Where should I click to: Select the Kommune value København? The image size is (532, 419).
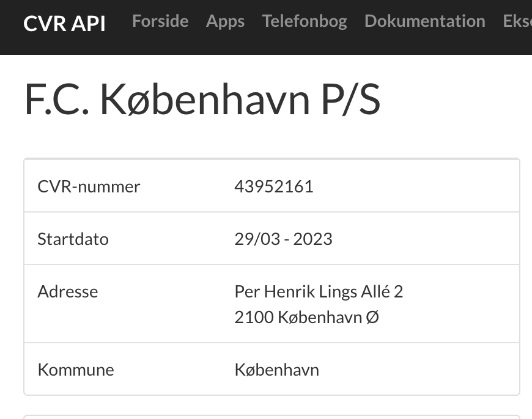pos(277,370)
